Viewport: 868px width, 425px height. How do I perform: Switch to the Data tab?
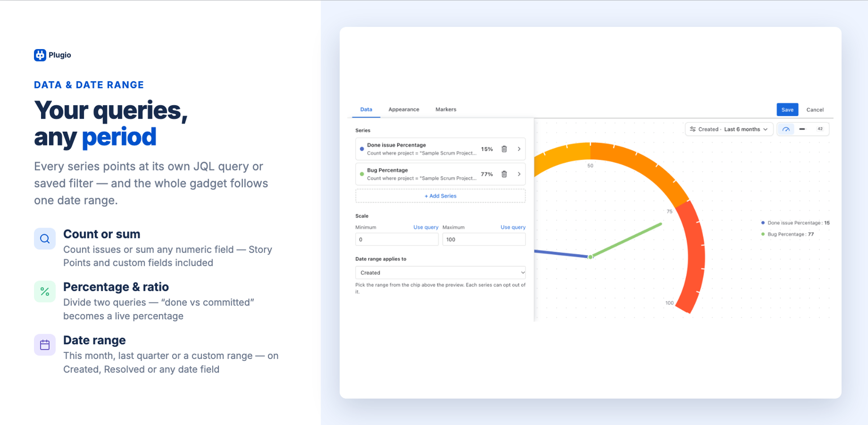click(366, 110)
